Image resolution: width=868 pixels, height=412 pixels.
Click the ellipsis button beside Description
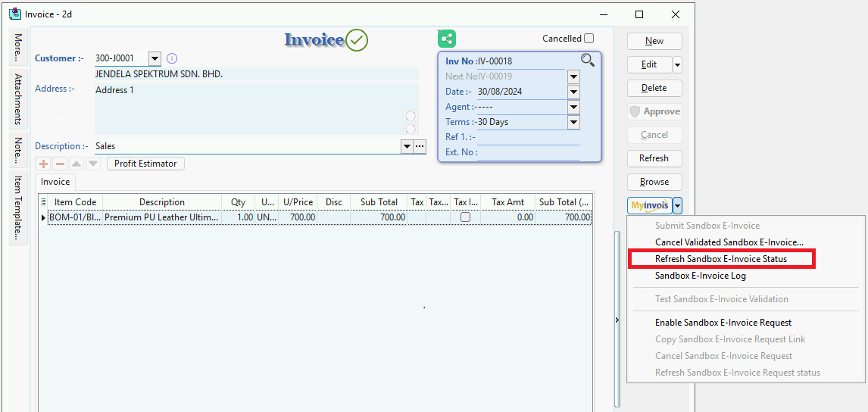[x=420, y=146]
